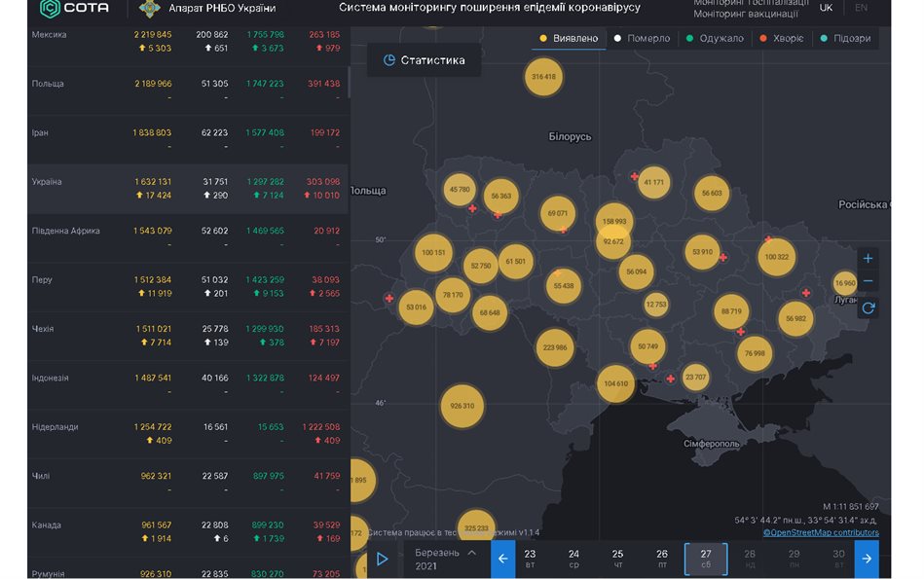This screenshot has height=579, width=924.
Task: Select the Південна Африка row
Action: (x=187, y=237)
